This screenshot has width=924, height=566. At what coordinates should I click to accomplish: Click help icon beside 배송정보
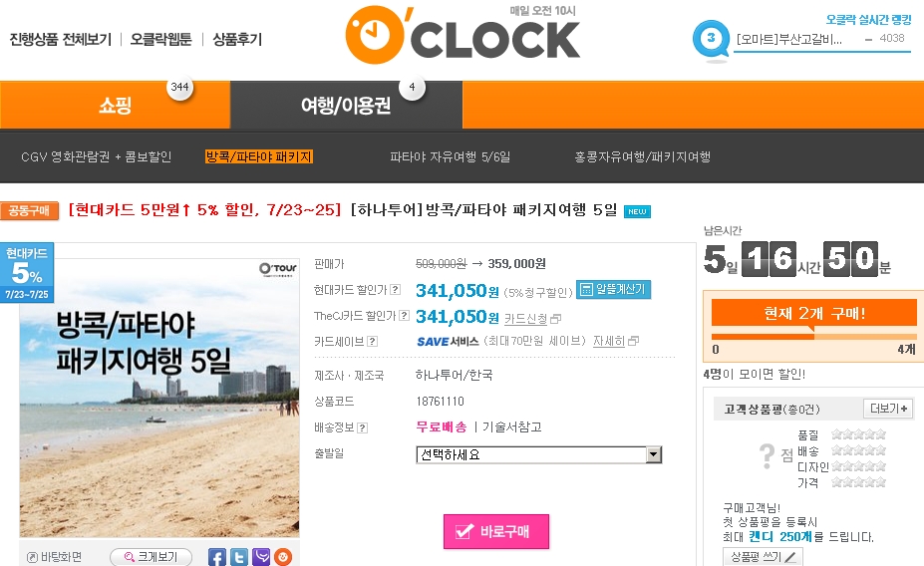(363, 428)
